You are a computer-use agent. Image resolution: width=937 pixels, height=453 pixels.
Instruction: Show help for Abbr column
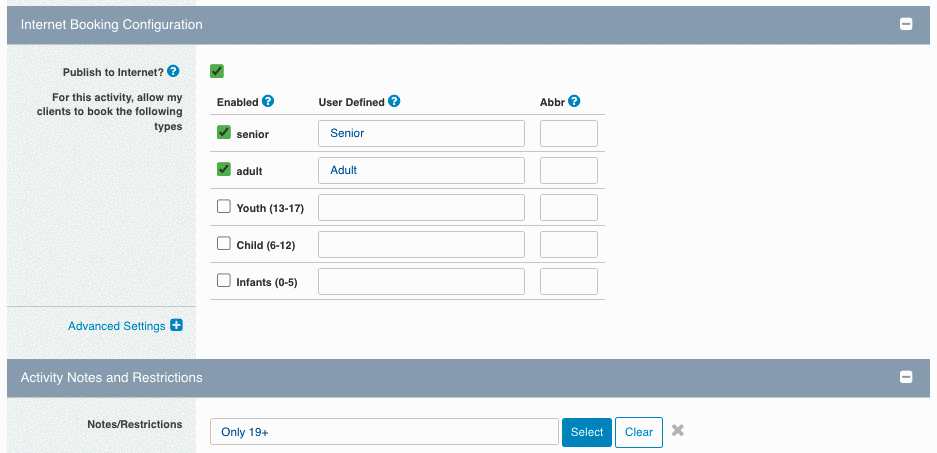574,101
